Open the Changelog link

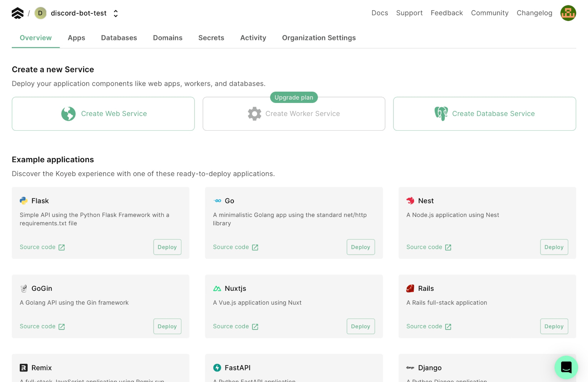pyautogui.click(x=534, y=13)
